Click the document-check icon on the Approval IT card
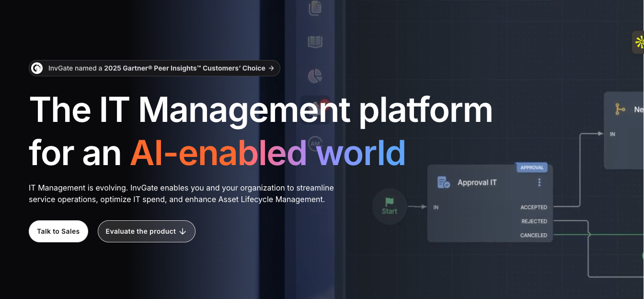The image size is (644, 299). coord(442,182)
